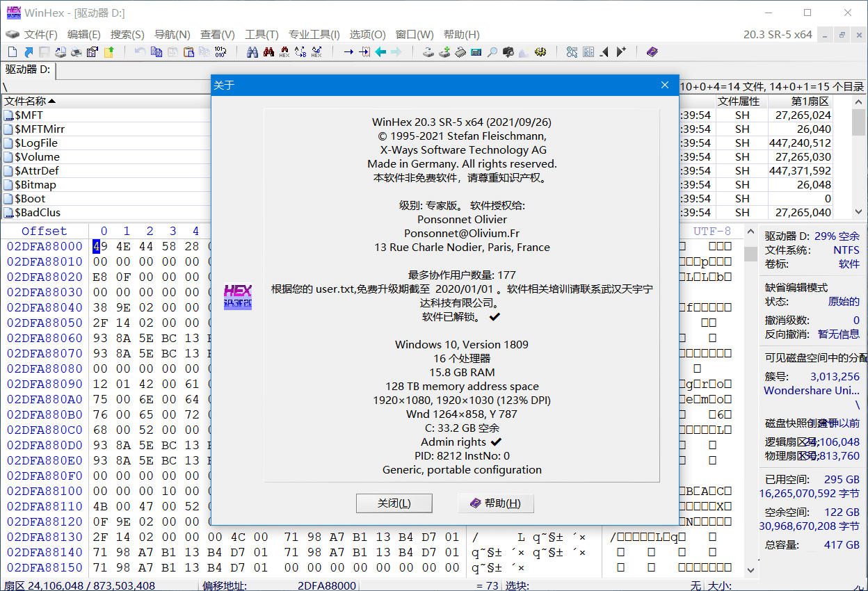Click the 101/010 Modify Data icon

[x=220, y=52]
